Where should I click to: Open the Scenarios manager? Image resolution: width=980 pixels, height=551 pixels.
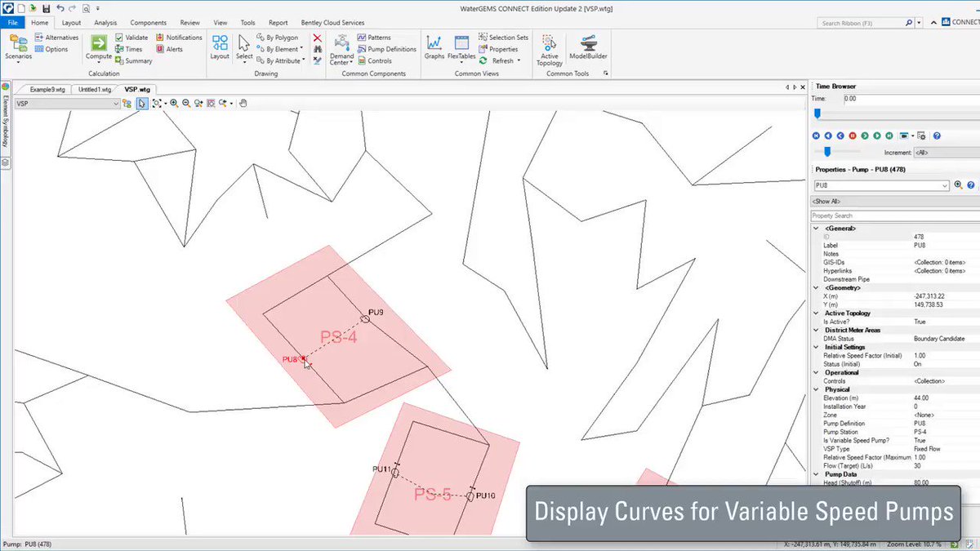point(18,47)
